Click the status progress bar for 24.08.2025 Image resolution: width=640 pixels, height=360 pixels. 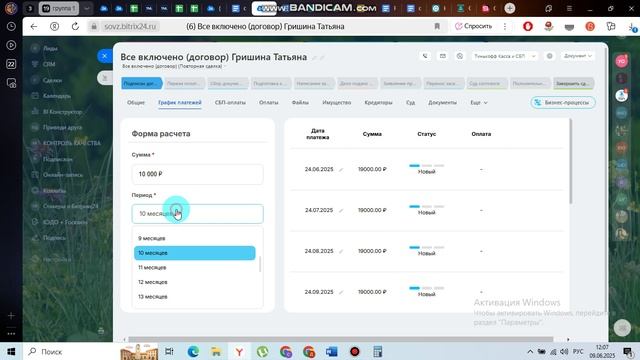pyautogui.click(x=427, y=247)
